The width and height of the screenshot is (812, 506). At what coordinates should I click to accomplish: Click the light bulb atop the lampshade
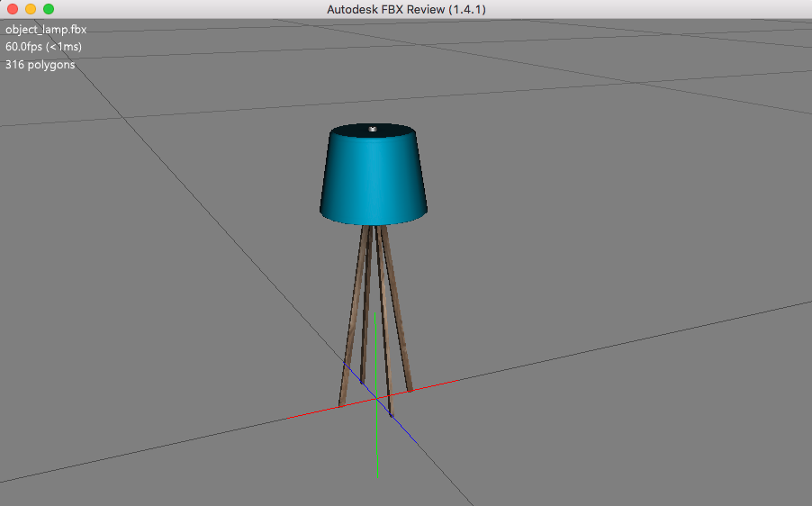pos(373,129)
